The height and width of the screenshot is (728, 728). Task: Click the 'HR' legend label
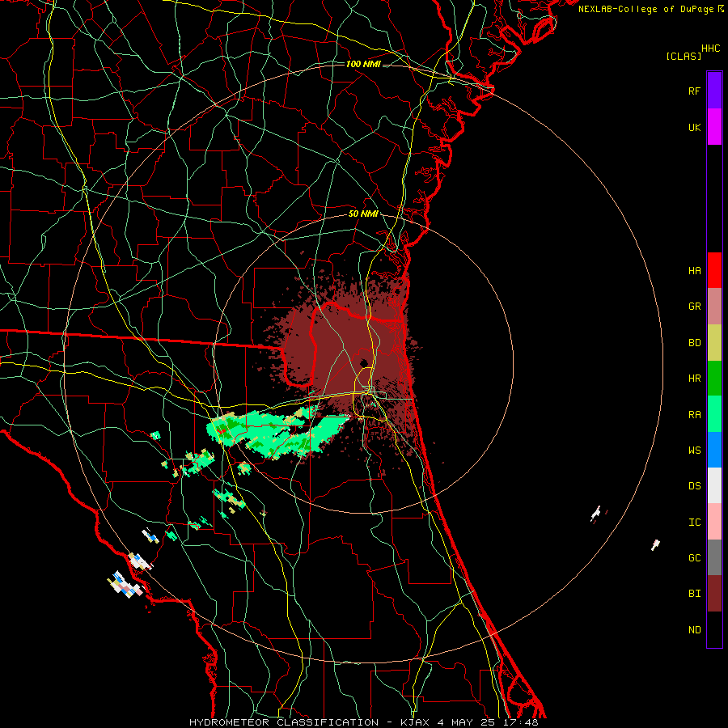[x=694, y=379]
